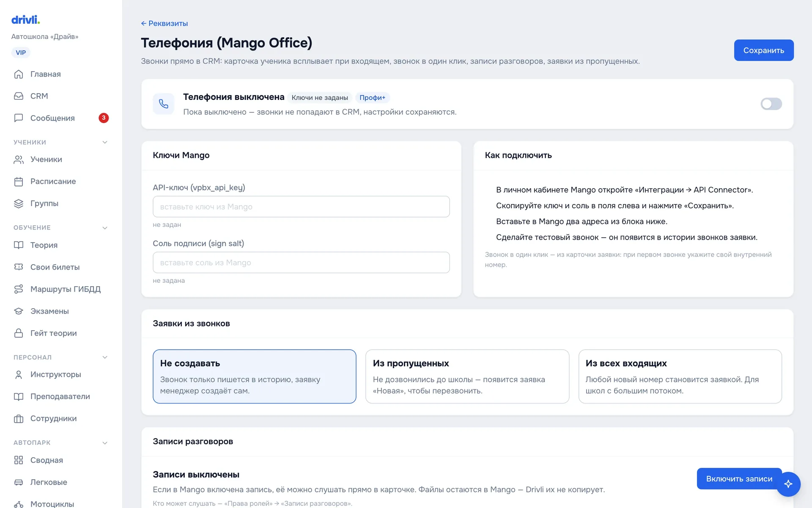812x508 pixels.
Task: Click the chat bubble icon for Сообщения
Action: 19,118
